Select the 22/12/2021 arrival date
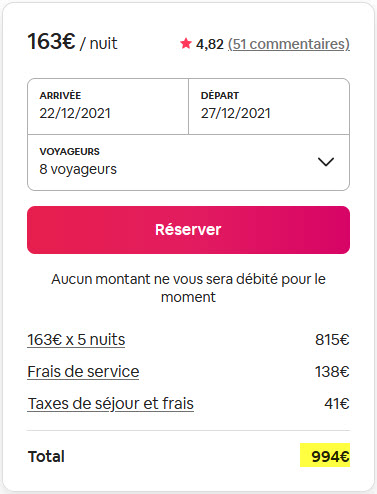 pyautogui.click(x=75, y=113)
